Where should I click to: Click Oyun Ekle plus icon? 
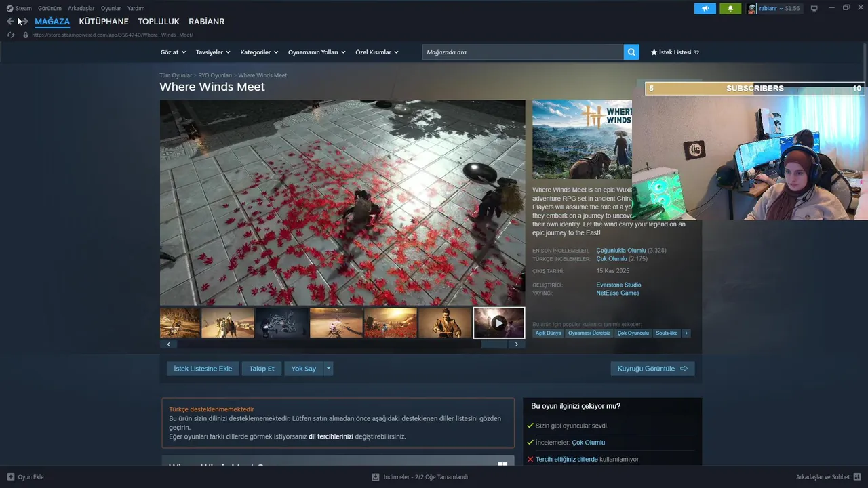11,477
